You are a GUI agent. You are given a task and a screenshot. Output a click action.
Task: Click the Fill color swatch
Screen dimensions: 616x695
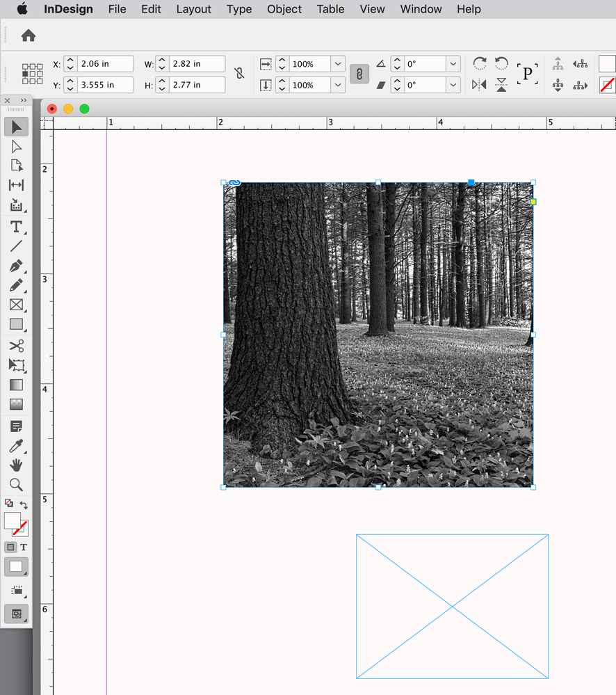pos(13,520)
